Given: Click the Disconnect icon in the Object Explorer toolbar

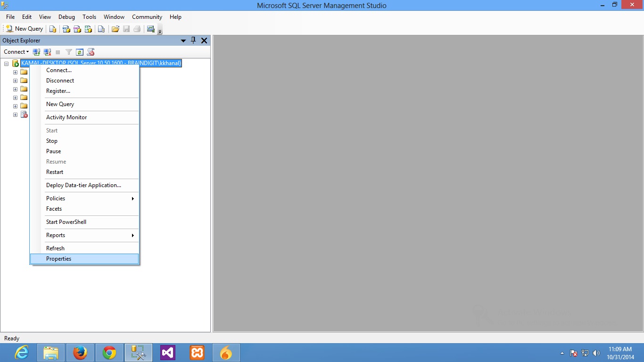Looking at the screenshot, I should [x=47, y=52].
